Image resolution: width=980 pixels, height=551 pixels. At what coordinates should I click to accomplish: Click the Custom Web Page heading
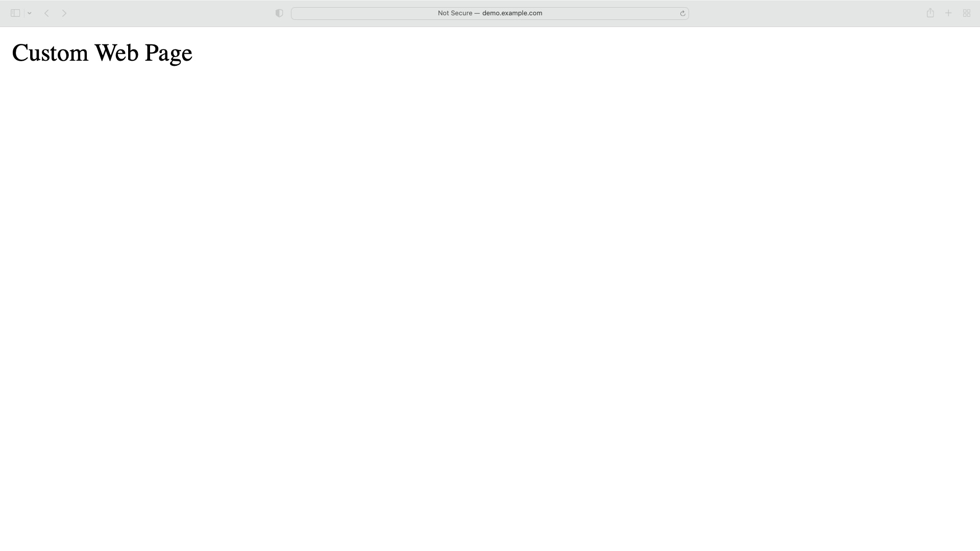pos(102,54)
